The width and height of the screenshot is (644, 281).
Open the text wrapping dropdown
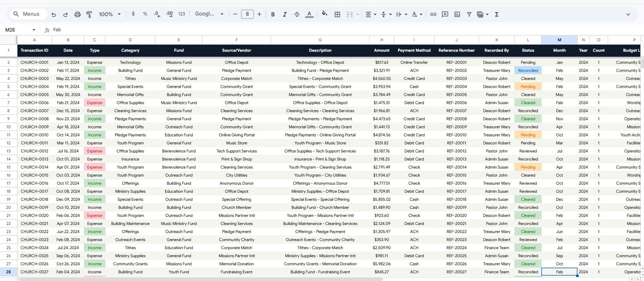[x=401, y=14]
